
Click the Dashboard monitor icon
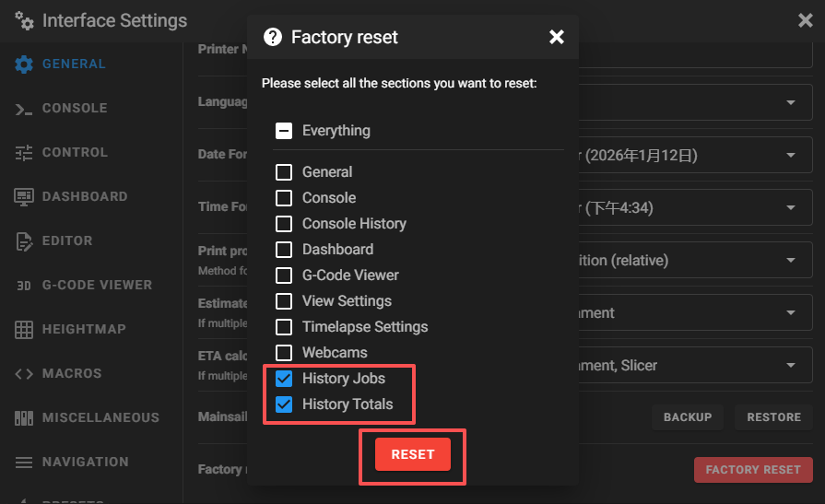(x=24, y=197)
